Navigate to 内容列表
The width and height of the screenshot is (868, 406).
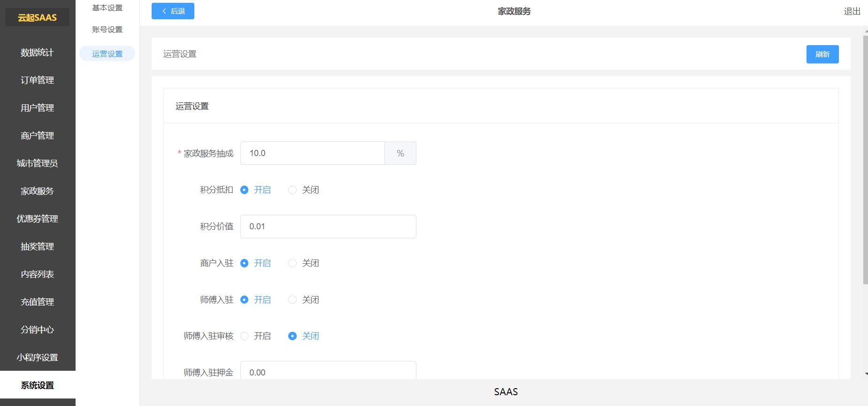(x=38, y=274)
